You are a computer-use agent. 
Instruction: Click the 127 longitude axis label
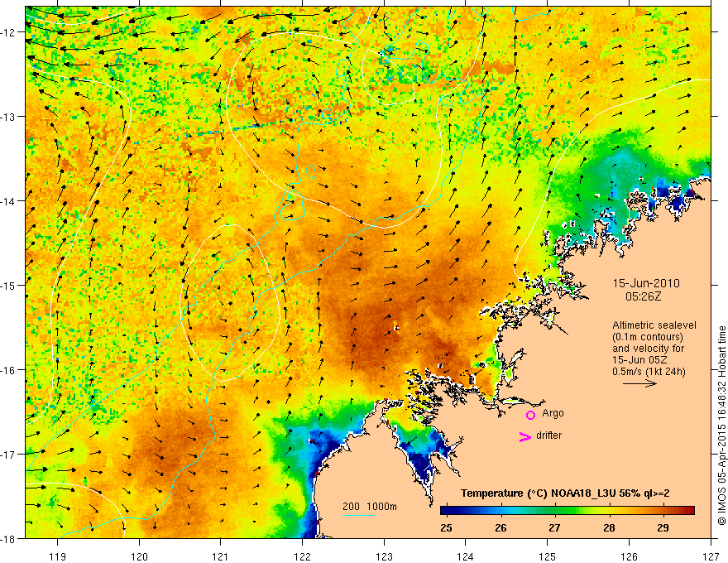(711, 556)
